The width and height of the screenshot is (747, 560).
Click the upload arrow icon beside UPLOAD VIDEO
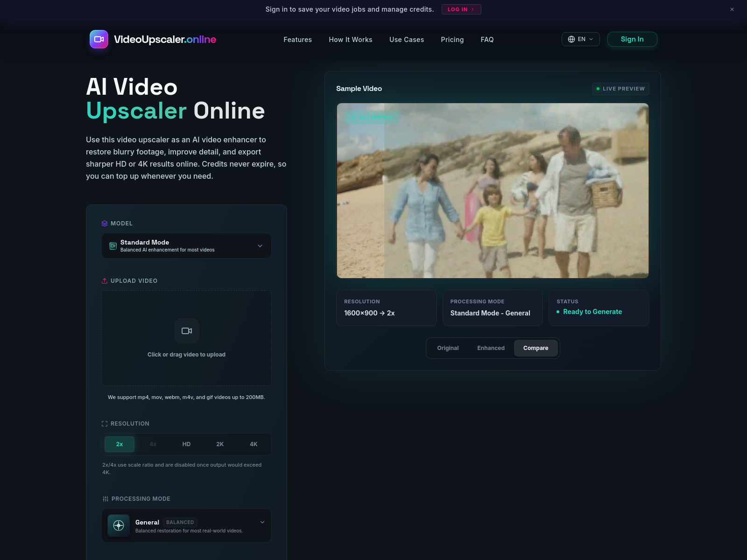[x=105, y=281]
